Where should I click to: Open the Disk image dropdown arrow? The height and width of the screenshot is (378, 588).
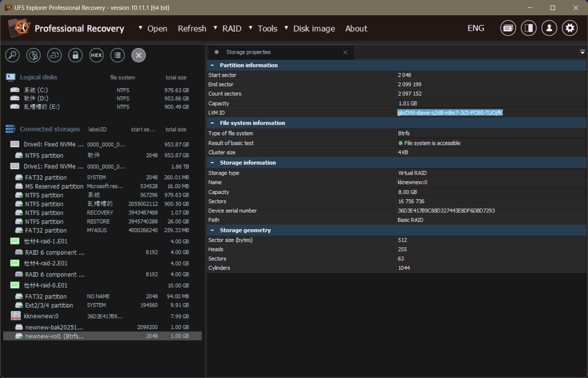pos(286,28)
